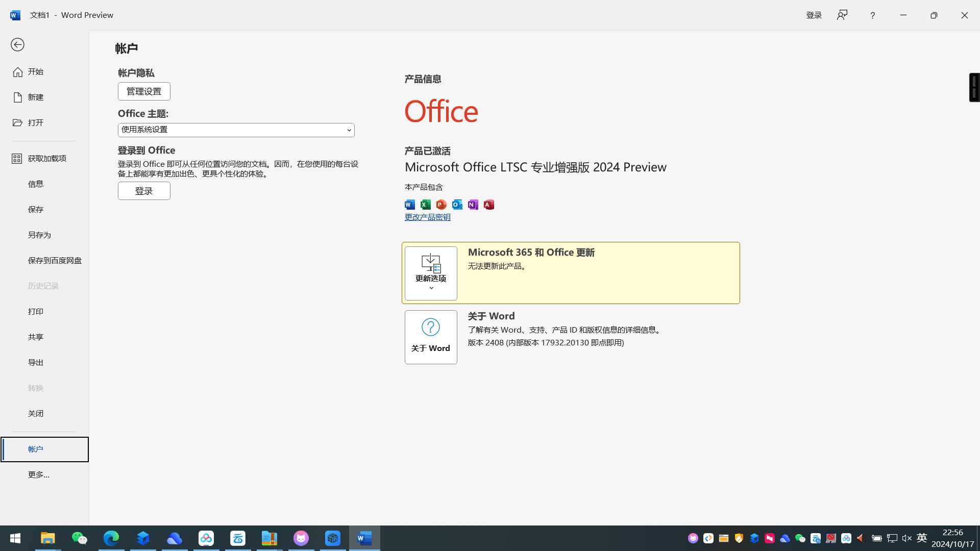
Task: Open Microsoft Edge from the taskbar
Action: [x=111, y=538]
